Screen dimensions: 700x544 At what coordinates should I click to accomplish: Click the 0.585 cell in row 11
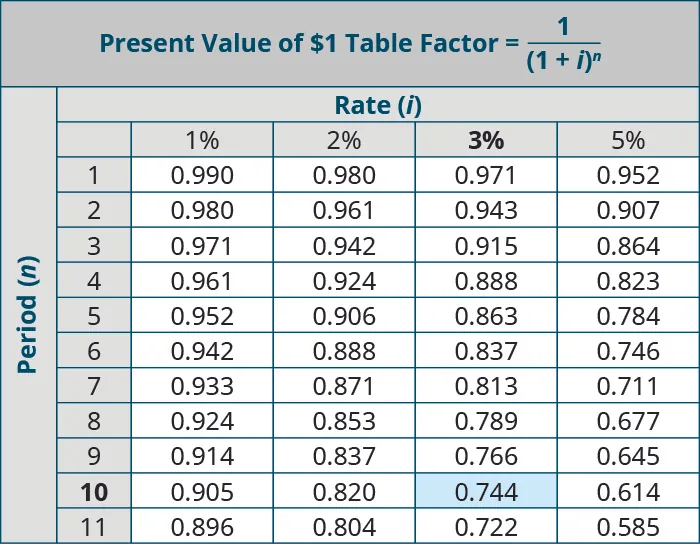click(628, 526)
